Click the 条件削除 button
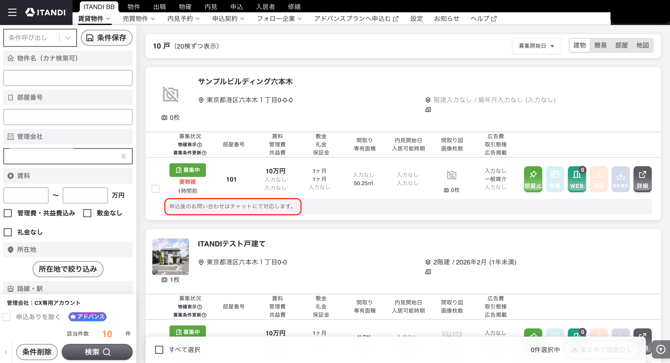Screen dimensions: 670x363 (37, 352)
